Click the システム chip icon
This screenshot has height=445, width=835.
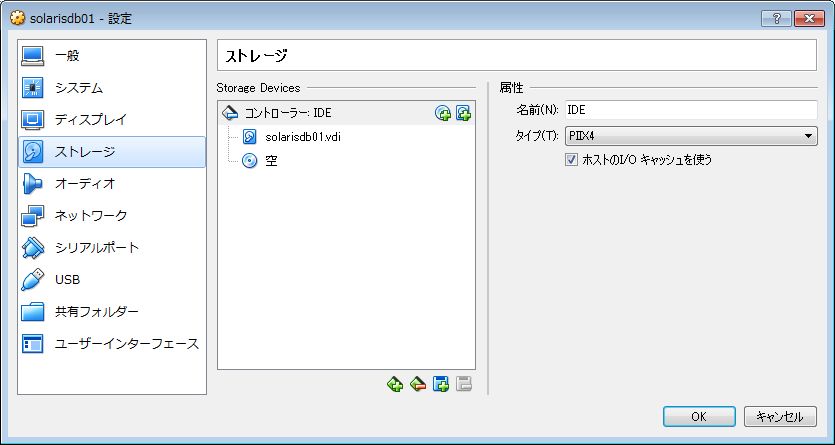(x=32, y=88)
